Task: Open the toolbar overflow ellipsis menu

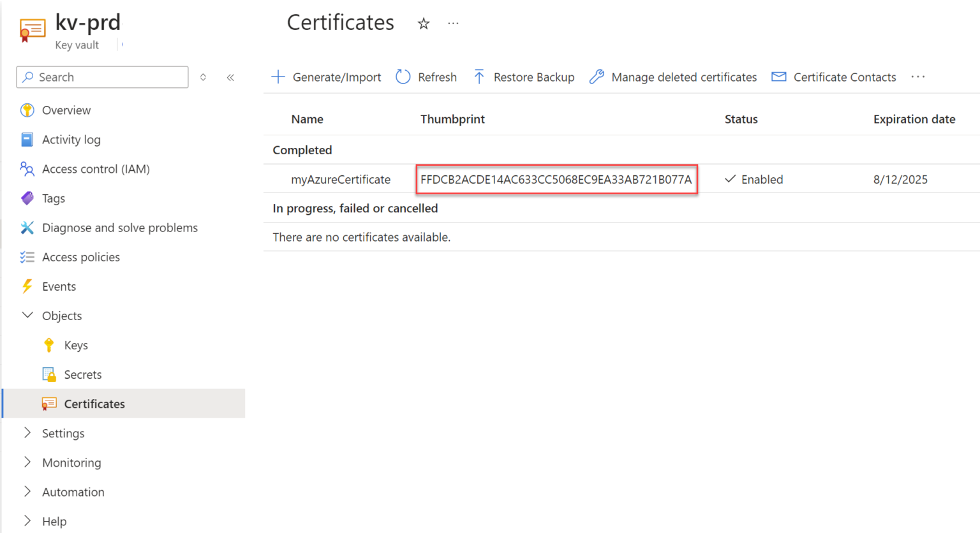Action: point(918,77)
